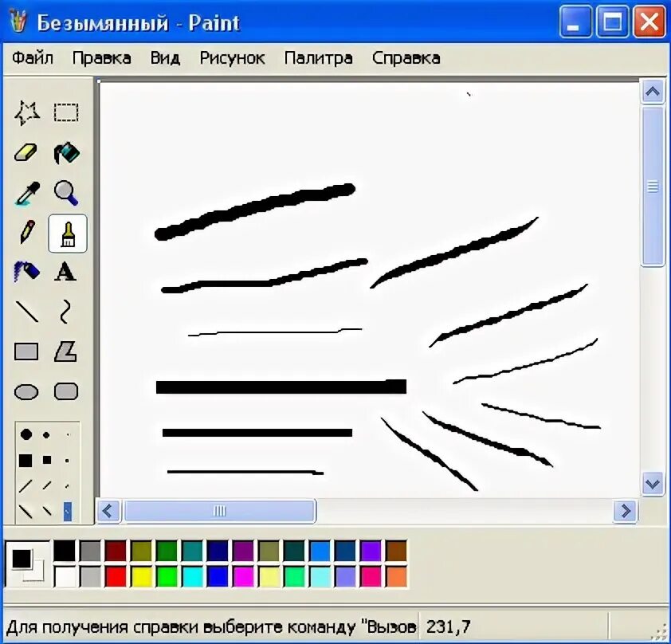This screenshot has width=671, height=644.
Task: Select the rectangular Select tool
Action: [66, 113]
